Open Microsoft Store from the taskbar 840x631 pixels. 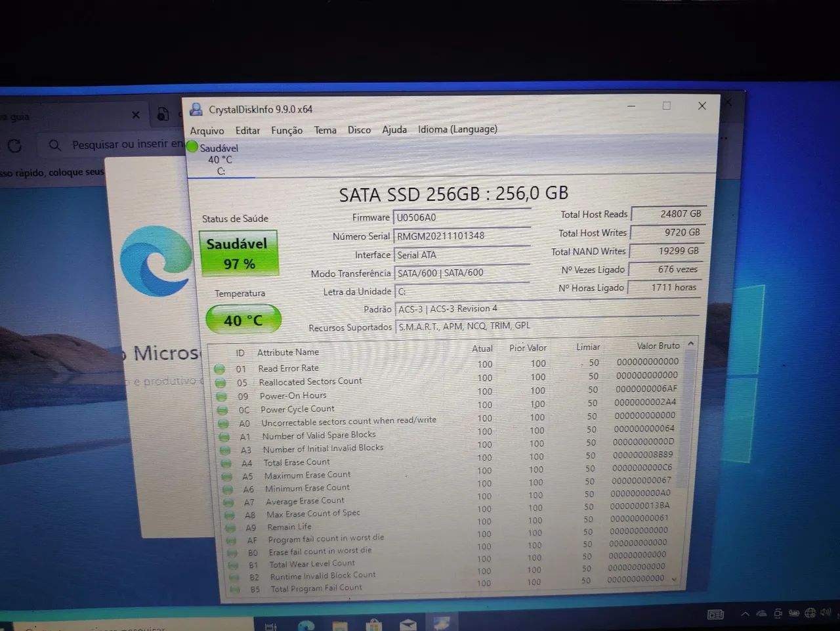pos(374,625)
